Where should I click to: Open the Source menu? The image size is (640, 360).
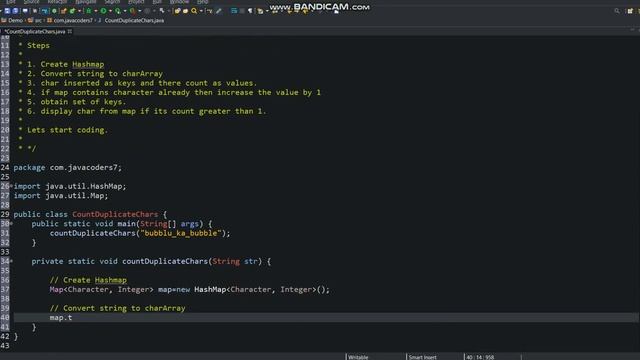[31, 2]
